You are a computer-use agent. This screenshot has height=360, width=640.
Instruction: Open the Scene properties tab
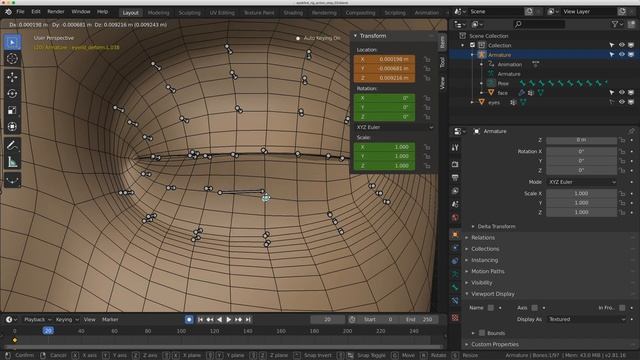point(455,204)
